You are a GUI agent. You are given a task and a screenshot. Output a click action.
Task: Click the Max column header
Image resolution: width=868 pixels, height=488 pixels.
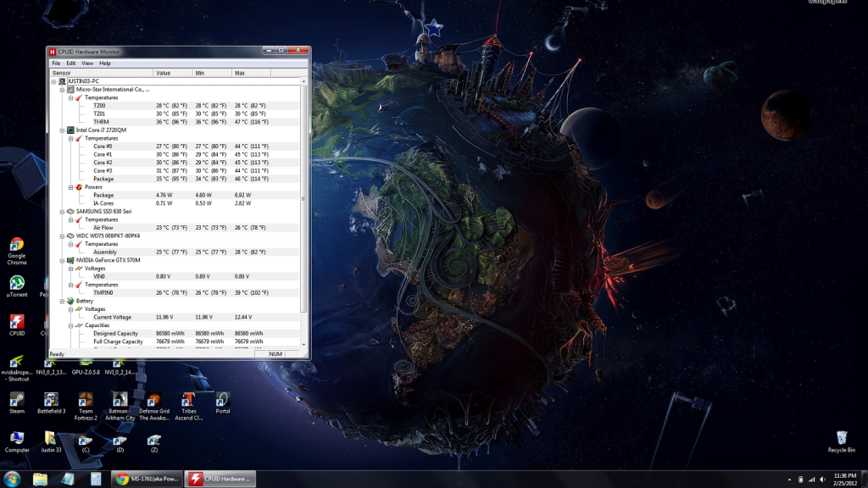(x=251, y=73)
